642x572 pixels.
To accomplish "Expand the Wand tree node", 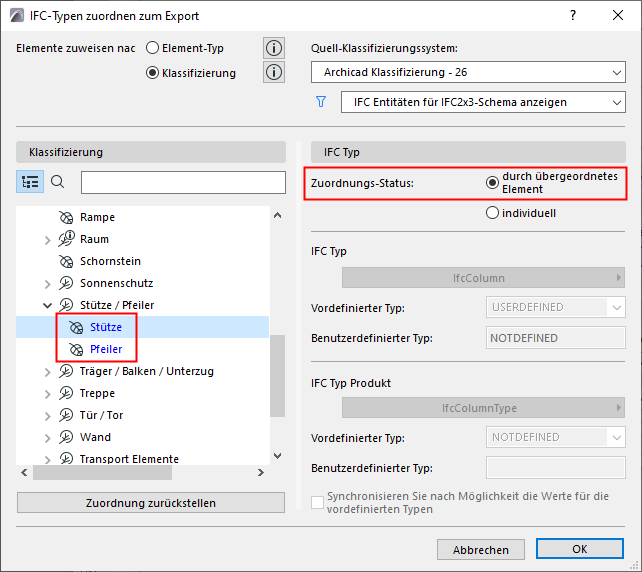I will pyautogui.click(x=47, y=438).
